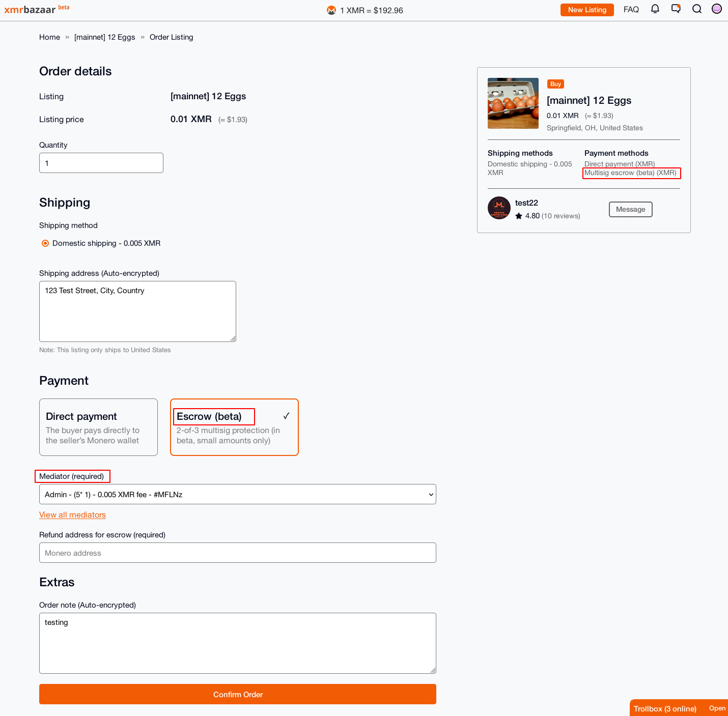This screenshot has height=716, width=728.
Task: Go to the Home breadcrumb
Action: (49, 37)
